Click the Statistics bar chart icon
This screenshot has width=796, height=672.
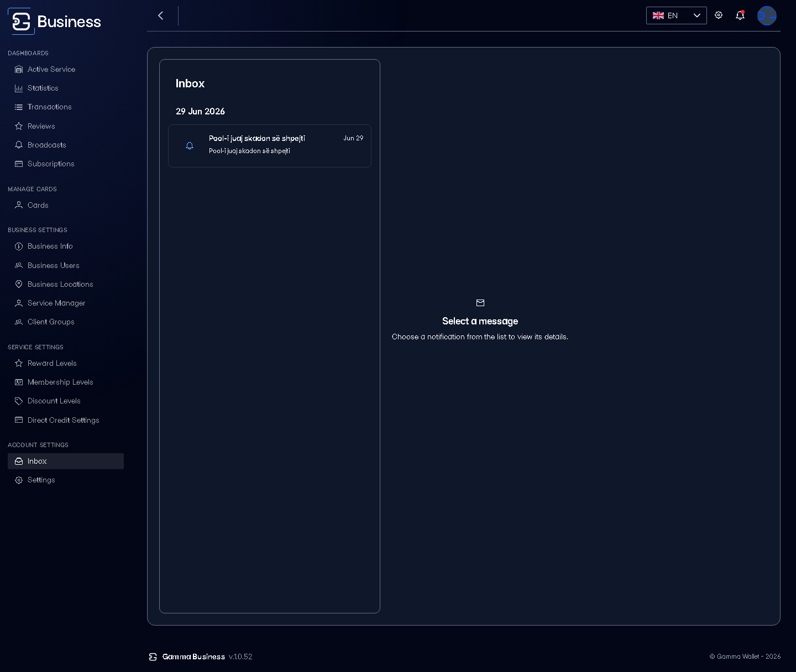(x=19, y=88)
